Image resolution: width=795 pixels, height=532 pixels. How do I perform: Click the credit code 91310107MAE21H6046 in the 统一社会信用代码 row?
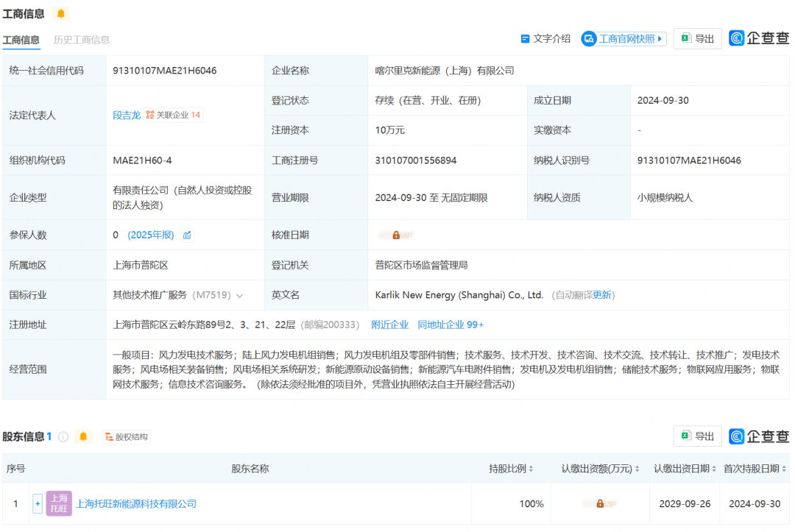pos(164,71)
